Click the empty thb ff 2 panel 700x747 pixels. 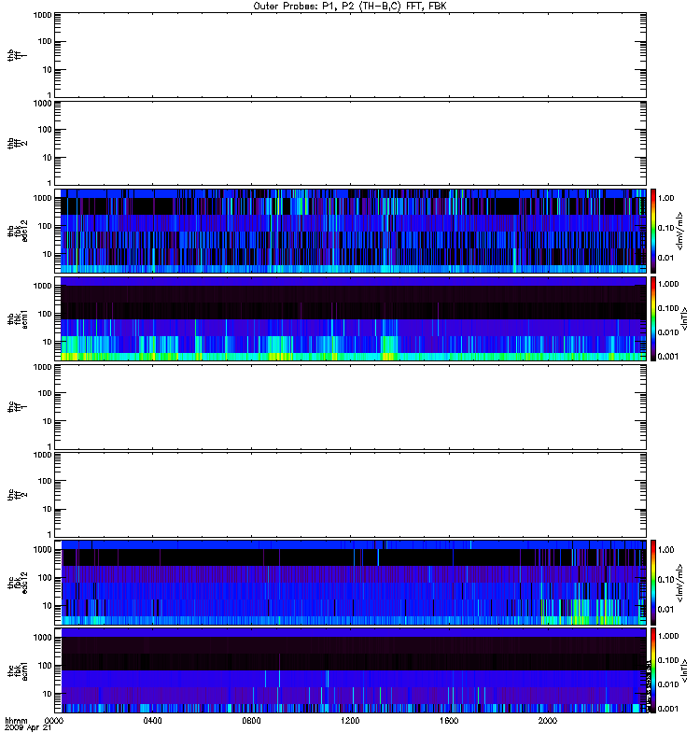click(350, 142)
